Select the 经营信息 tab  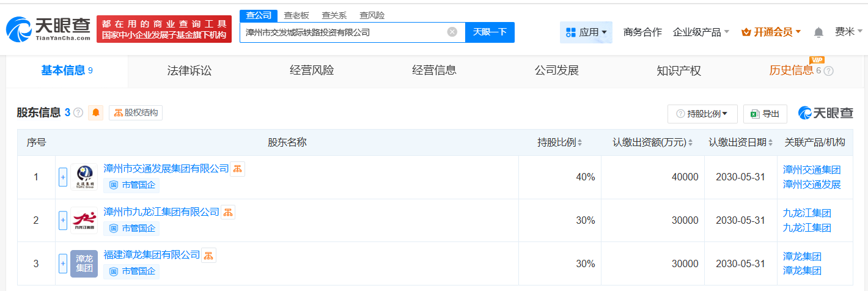tap(434, 71)
